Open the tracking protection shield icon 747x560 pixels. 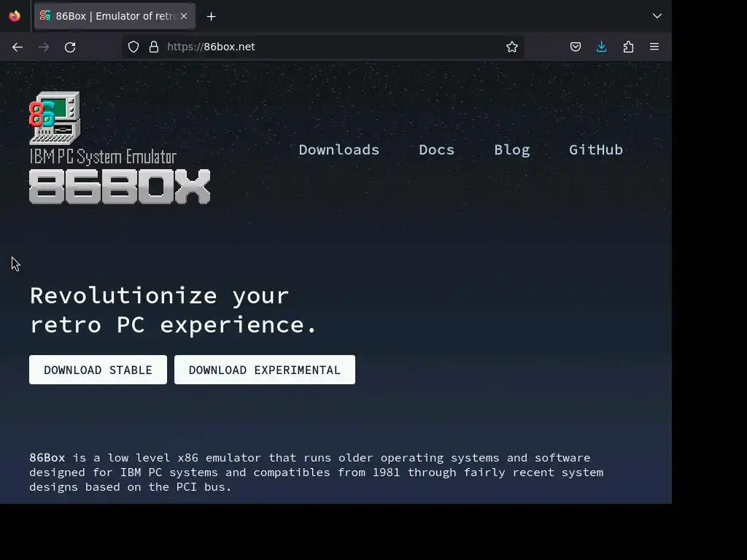(133, 47)
